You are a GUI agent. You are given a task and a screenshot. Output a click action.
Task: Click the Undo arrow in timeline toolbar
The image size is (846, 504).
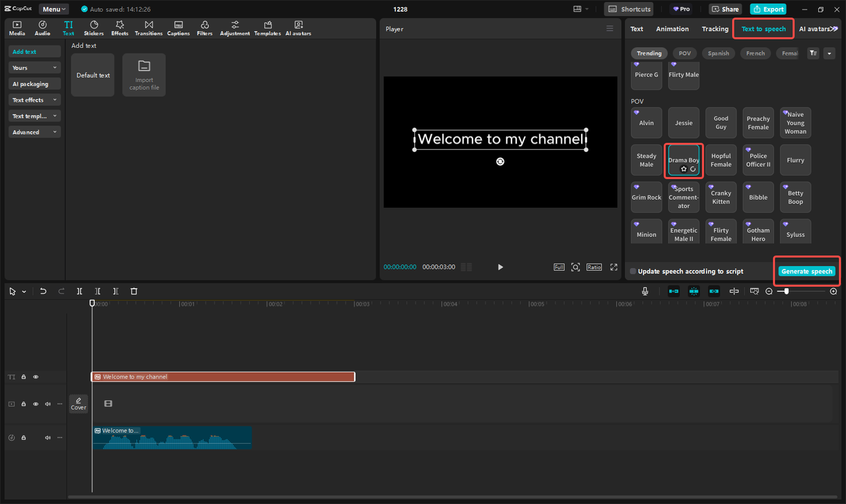click(x=43, y=291)
